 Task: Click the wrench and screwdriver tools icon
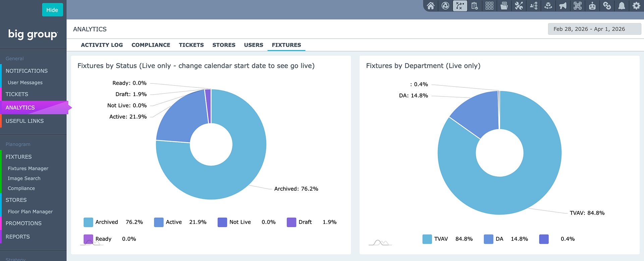pyautogui.click(x=519, y=6)
